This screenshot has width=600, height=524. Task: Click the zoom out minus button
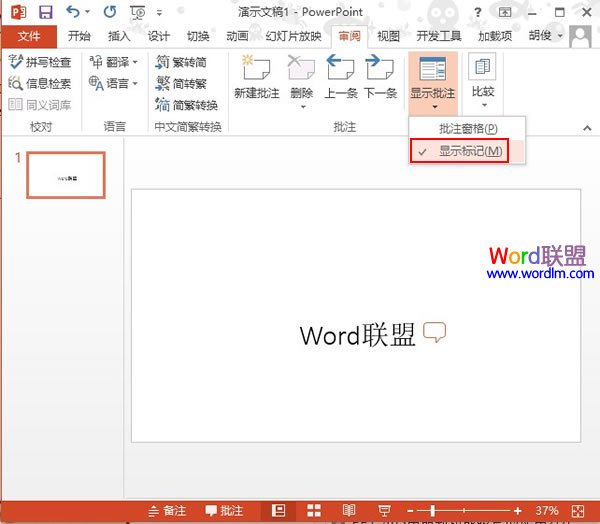tap(410, 511)
